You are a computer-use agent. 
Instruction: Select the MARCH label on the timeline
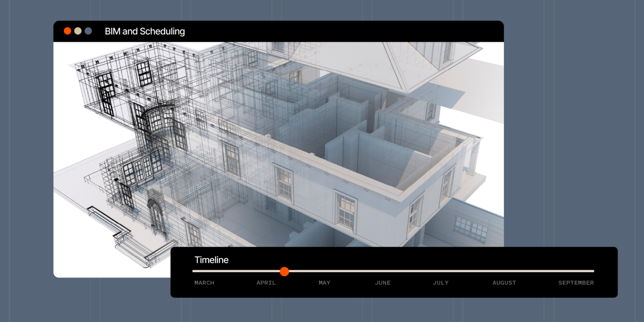pos(204,283)
